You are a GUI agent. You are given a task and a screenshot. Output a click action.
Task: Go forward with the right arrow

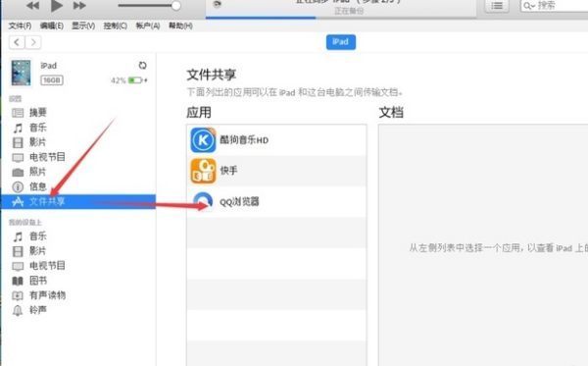coord(33,42)
